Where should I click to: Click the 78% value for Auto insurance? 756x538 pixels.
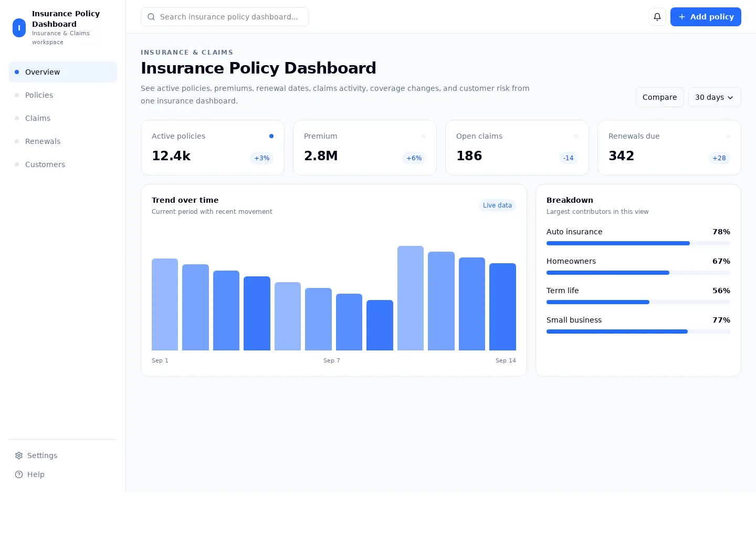click(721, 232)
